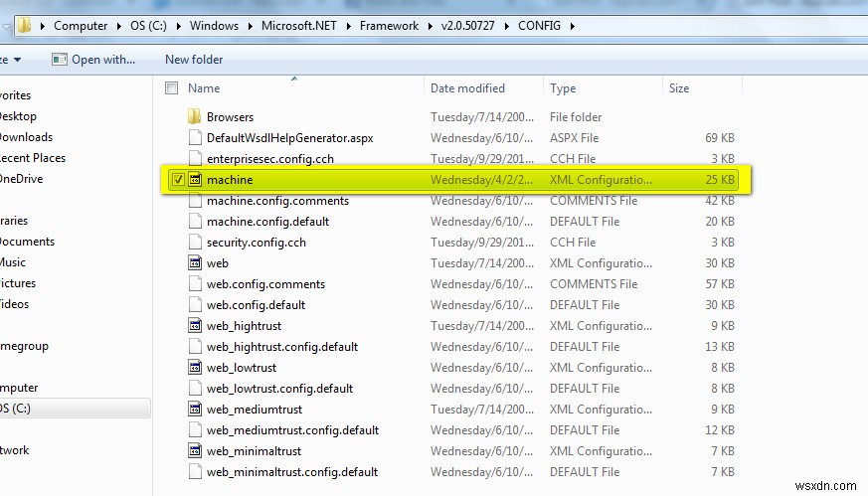Select the security.config.cch file icon
This screenshot has height=496, width=868.
coord(195,243)
